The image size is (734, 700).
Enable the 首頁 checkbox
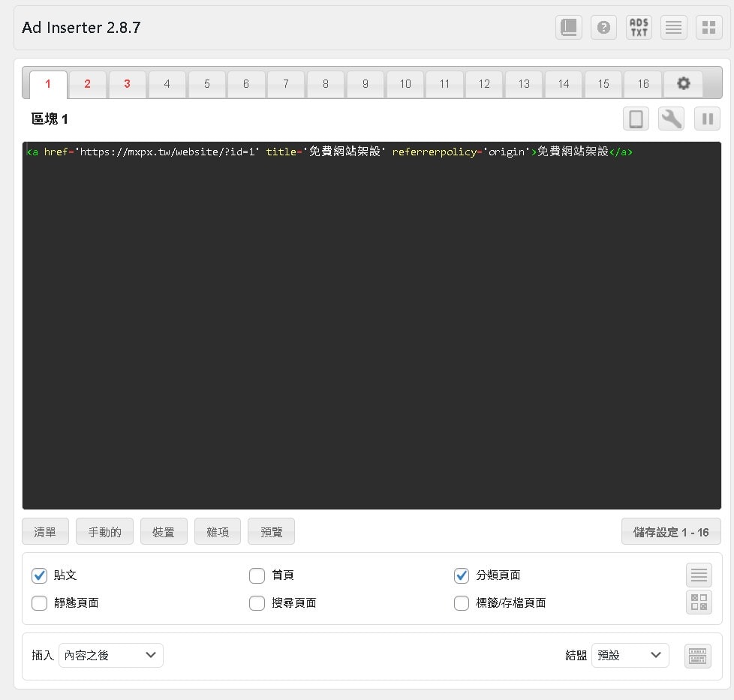coord(257,575)
